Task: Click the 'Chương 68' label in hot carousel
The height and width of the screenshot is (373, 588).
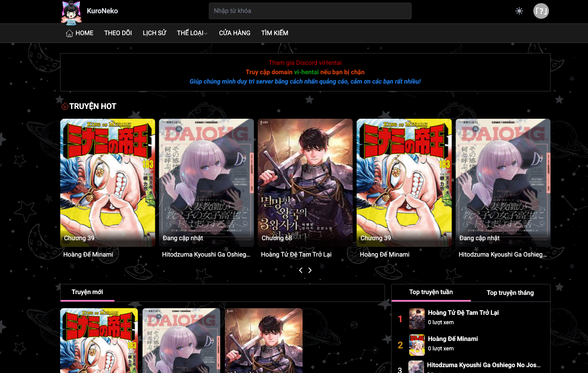Action: tap(277, 238)
